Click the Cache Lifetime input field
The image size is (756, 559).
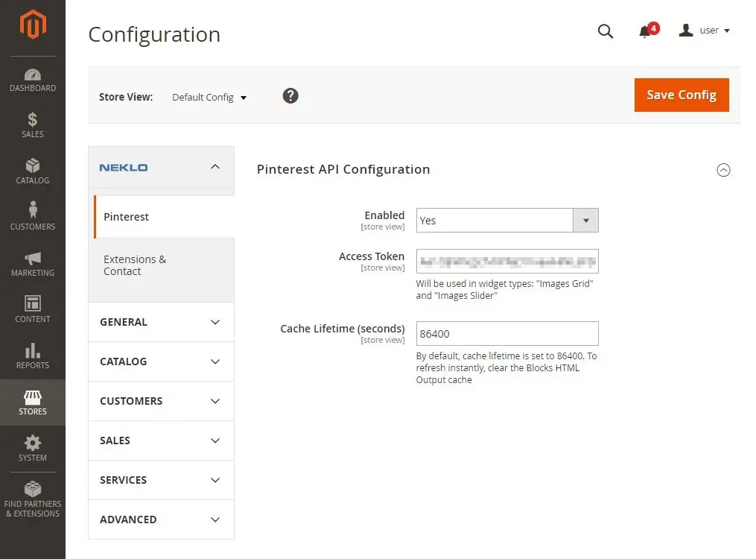(507, 334)
